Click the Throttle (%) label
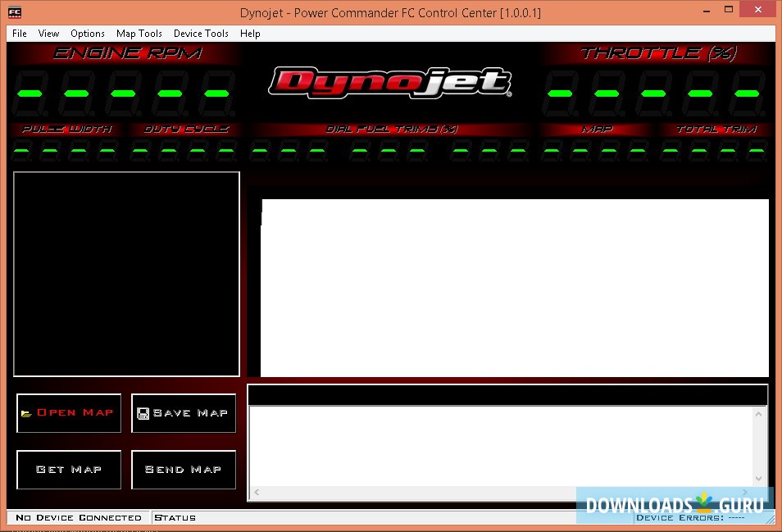The width and height of the screenshot is (782, 532). [658, 52]
